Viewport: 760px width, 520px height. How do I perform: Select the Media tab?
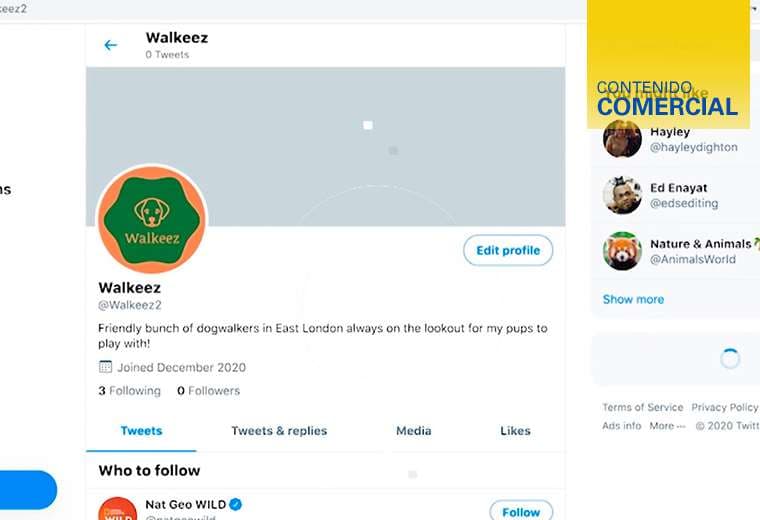point(413,431)
